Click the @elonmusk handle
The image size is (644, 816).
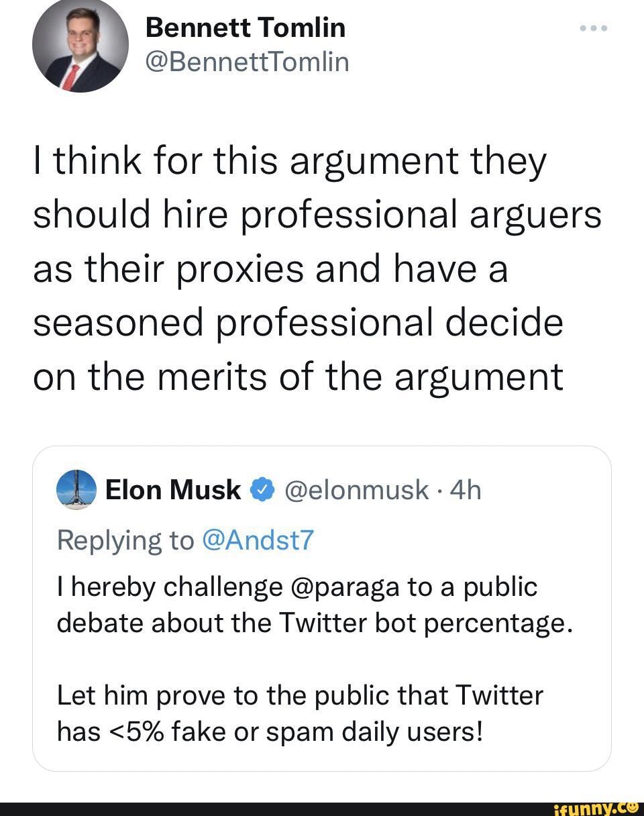coord(357,491)
